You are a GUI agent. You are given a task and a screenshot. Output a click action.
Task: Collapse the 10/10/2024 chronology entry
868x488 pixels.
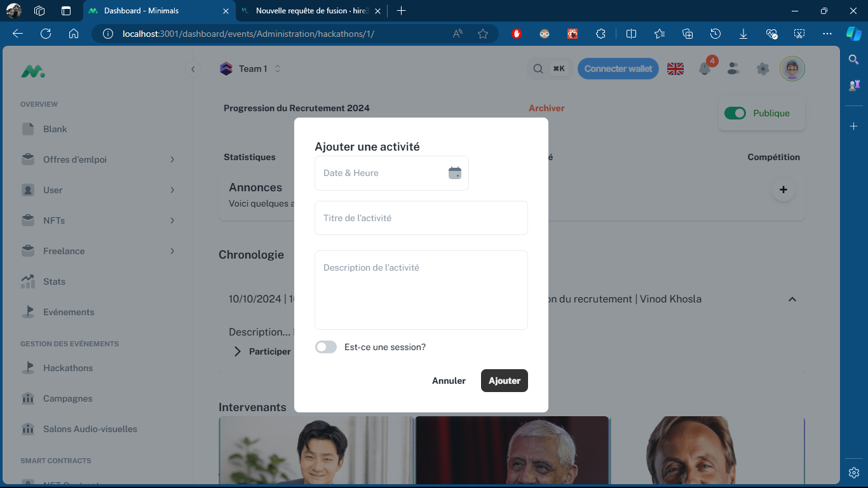pyautogui.click(x=792, y=299)
